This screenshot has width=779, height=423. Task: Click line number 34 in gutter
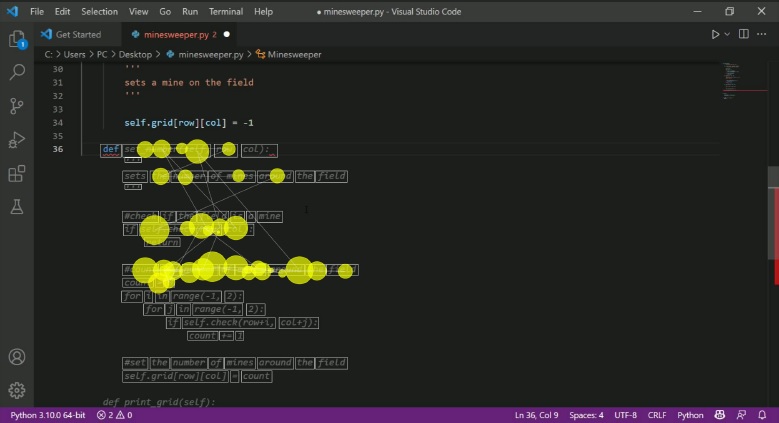(58, 123)
